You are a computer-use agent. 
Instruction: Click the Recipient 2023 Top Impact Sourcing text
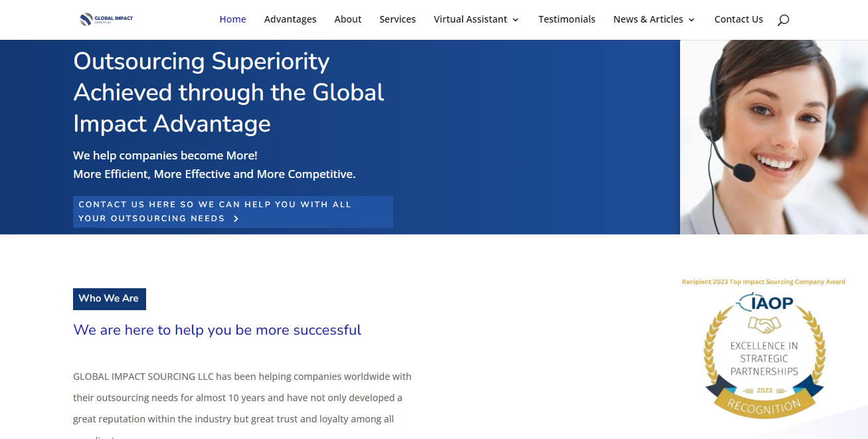click(764, 282)
